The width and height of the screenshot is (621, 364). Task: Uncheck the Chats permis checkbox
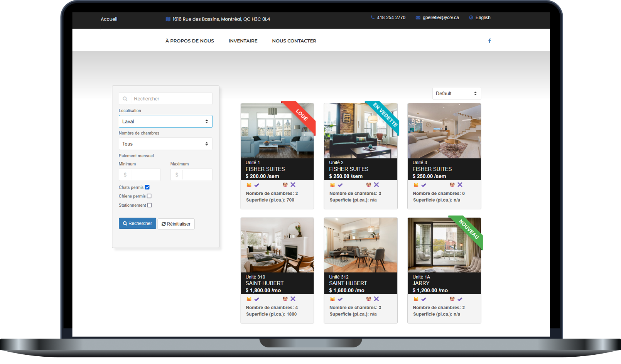pyautogui.click(x=147, y=187)
